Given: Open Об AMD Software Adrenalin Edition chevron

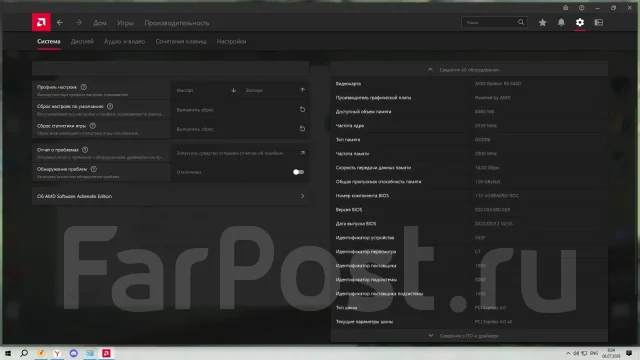Looking at the screenshot, I should 302,196.
